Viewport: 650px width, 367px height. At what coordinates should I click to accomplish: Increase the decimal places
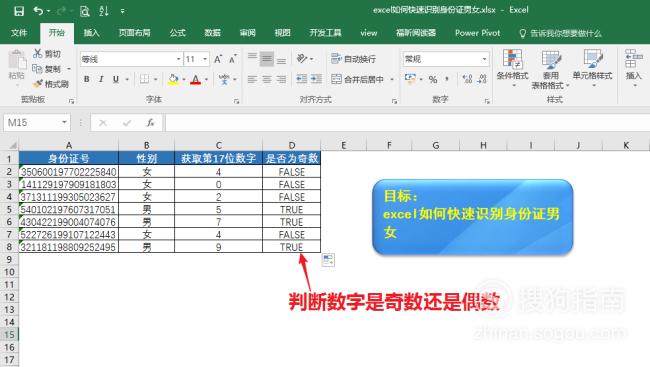(467, 79)
